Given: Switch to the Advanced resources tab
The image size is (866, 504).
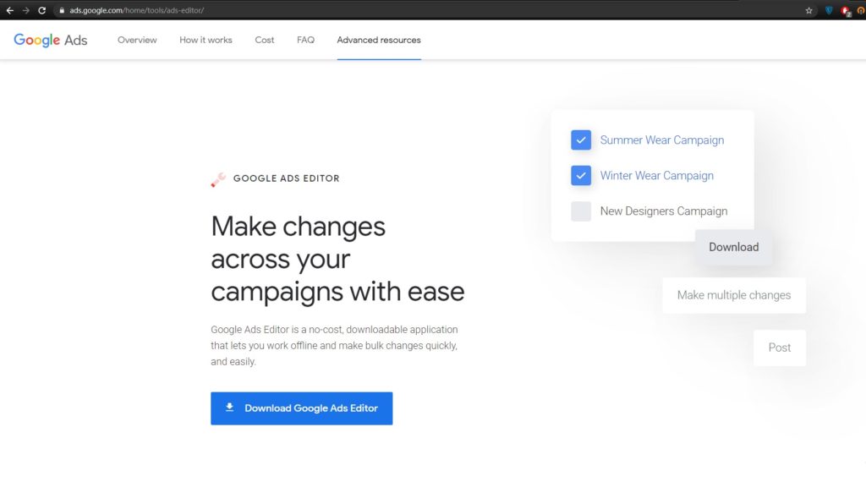Looking at the screenshot, I should pos(378,40).
